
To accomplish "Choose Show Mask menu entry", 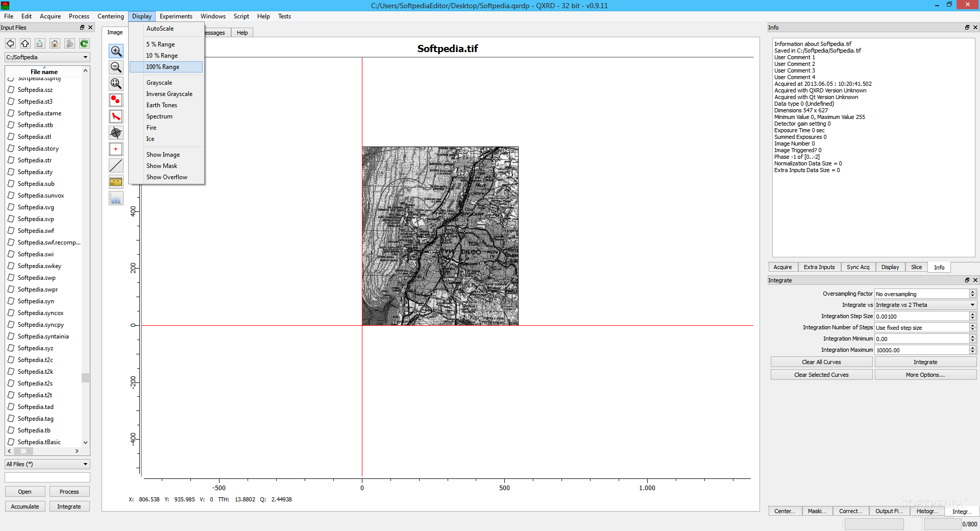I will [166, 166].
